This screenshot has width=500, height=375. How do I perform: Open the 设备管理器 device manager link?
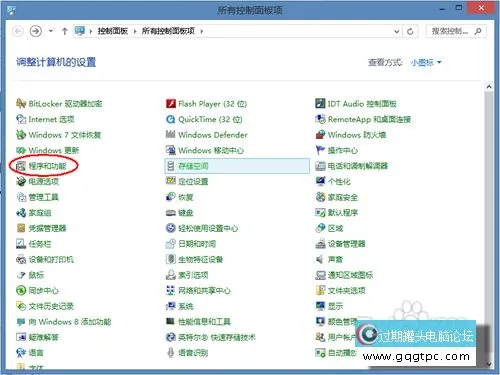pos(346,244)
